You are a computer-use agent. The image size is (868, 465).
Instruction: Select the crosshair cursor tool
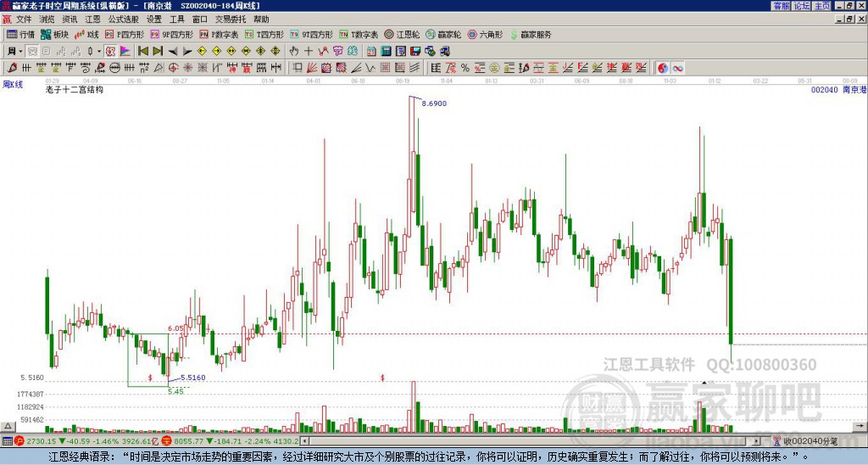click(309, 52)
